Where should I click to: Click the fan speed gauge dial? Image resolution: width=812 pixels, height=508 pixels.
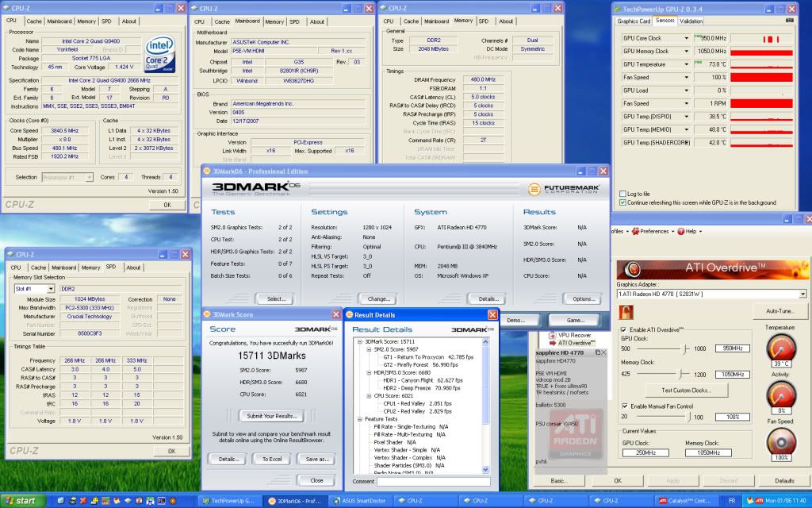[782, 443]
